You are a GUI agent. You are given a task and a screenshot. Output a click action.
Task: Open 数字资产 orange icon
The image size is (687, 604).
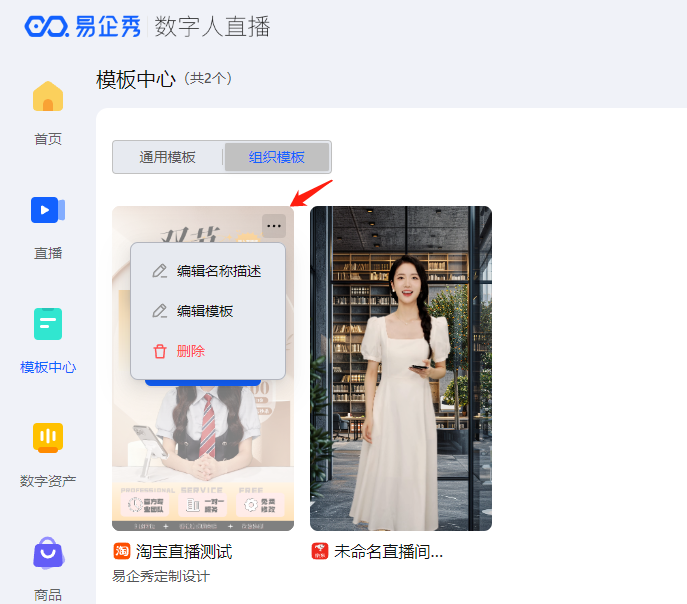[x=48, y=438]
